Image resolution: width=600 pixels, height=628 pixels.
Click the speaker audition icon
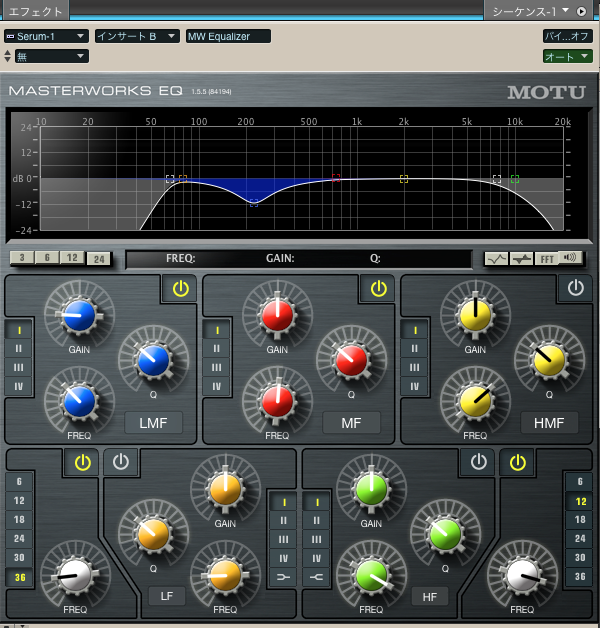(x=570, y=258)
